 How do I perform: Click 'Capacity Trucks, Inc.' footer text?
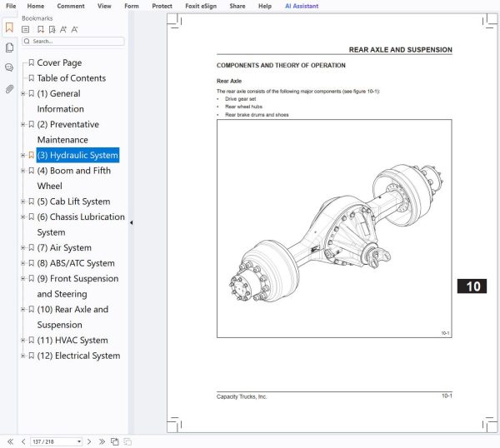coord(242,396)
